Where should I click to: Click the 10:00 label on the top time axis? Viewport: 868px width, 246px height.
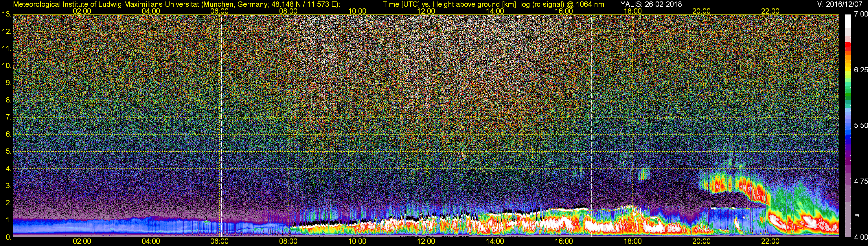coord(357,11)
